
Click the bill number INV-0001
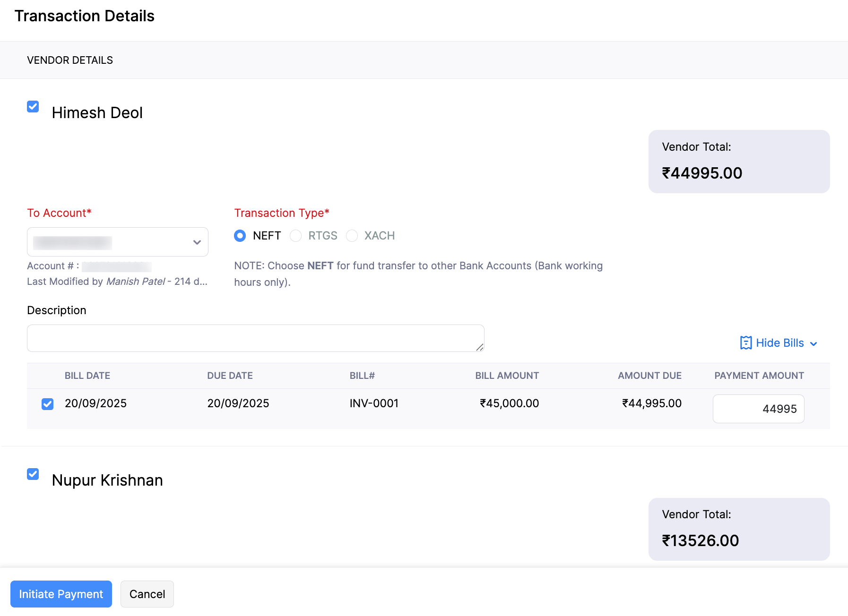(374, 403)
